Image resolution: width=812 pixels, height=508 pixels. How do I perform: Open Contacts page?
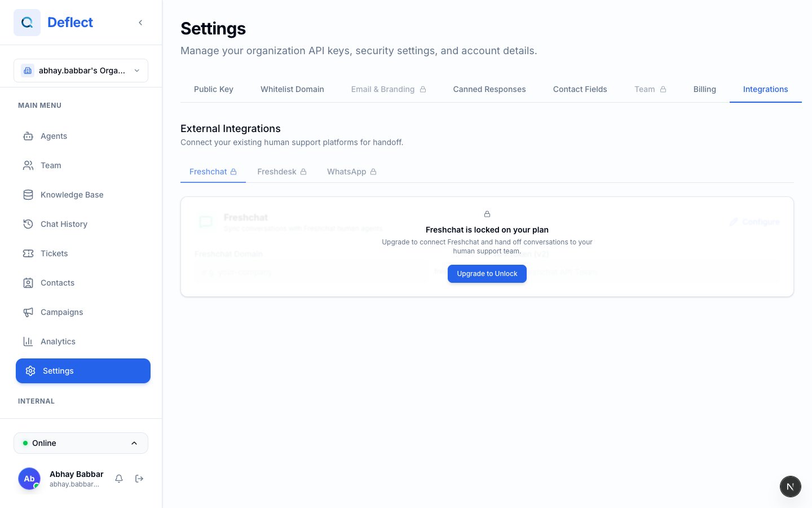pos(83,283)
